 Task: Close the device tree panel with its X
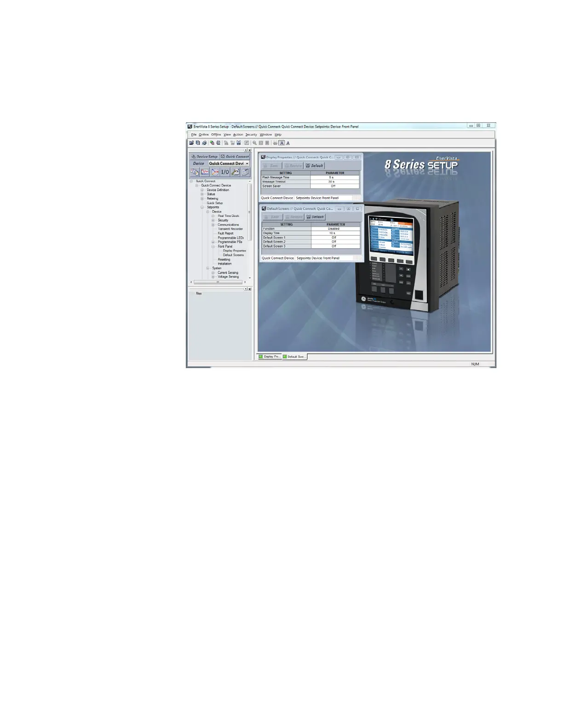click(x=250, y=150)
